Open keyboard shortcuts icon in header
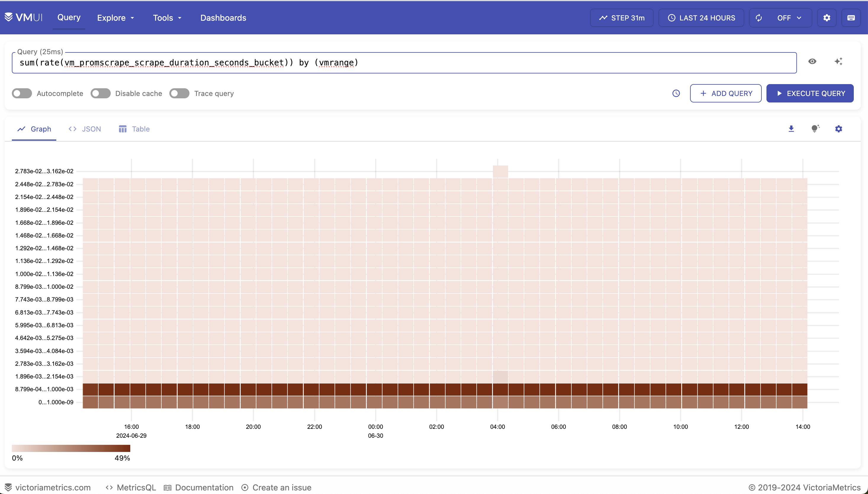Viewport: 868px width, 494px height. coord(851,18)
